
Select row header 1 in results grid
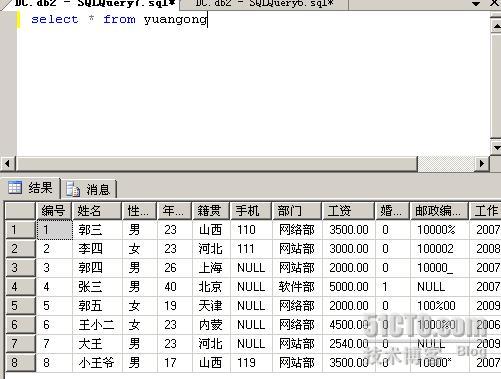[20, 230]
